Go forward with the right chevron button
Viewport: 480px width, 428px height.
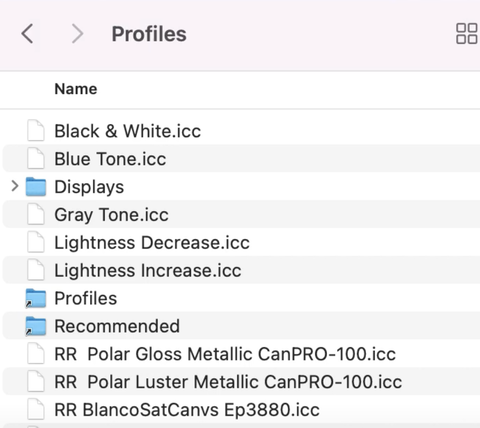(x=77, y=34)
